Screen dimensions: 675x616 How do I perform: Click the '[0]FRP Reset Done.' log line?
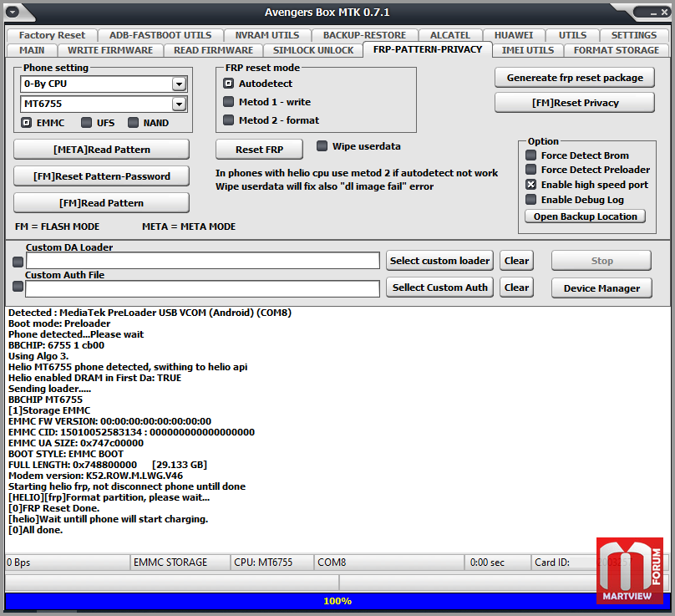click(53, 508)
